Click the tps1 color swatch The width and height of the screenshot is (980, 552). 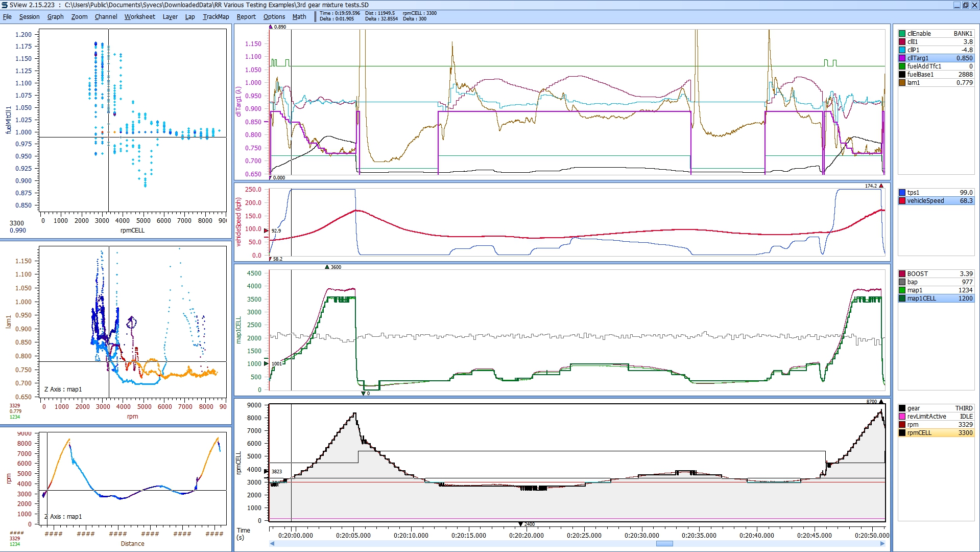(x=902, y=193)
